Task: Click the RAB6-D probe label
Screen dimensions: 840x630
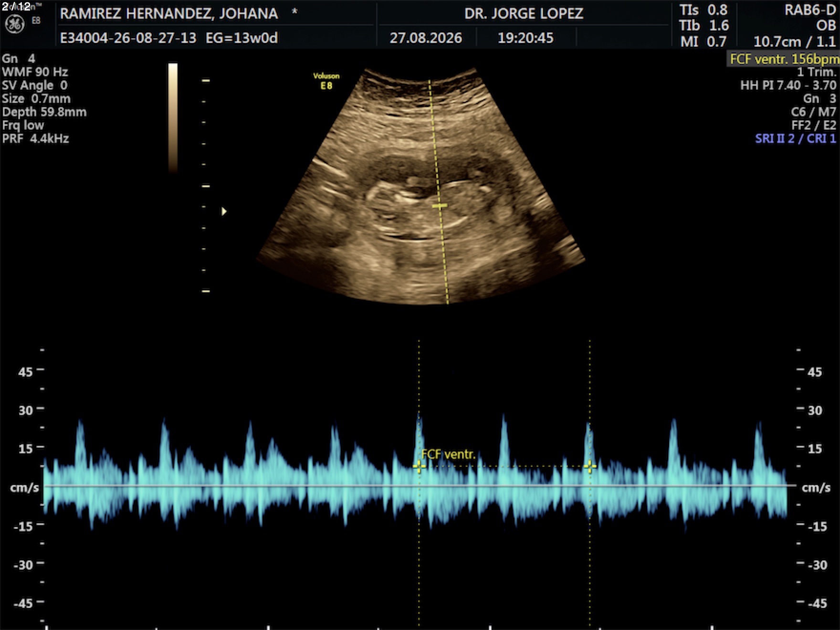Action: [810, 10]
